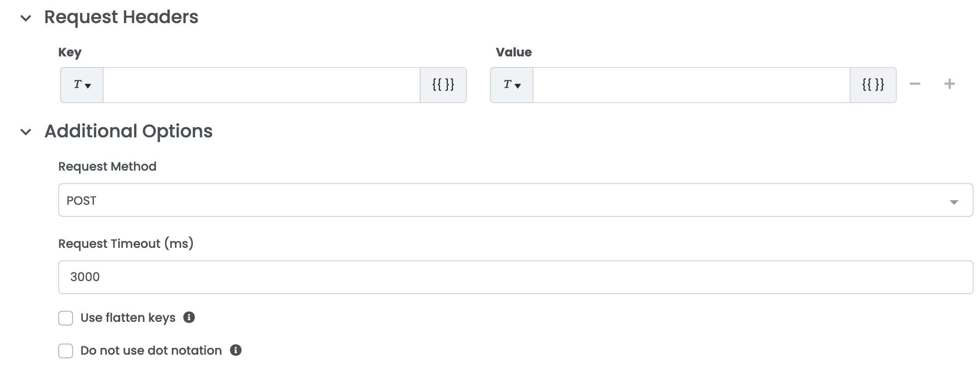Screen dimensions: 980x369
Task: Open the Request Method dropdown showing POST
Action: tap(508, 200)
